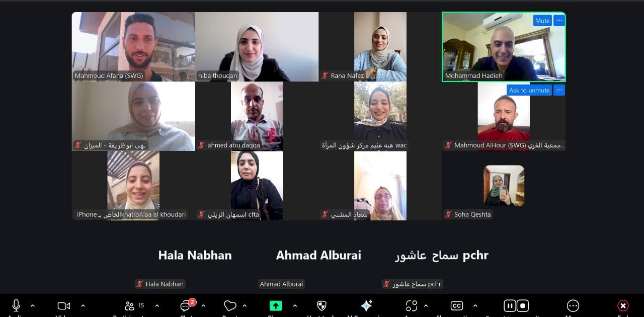
Task: Open the Apps icon
Action: click(412, 305)
